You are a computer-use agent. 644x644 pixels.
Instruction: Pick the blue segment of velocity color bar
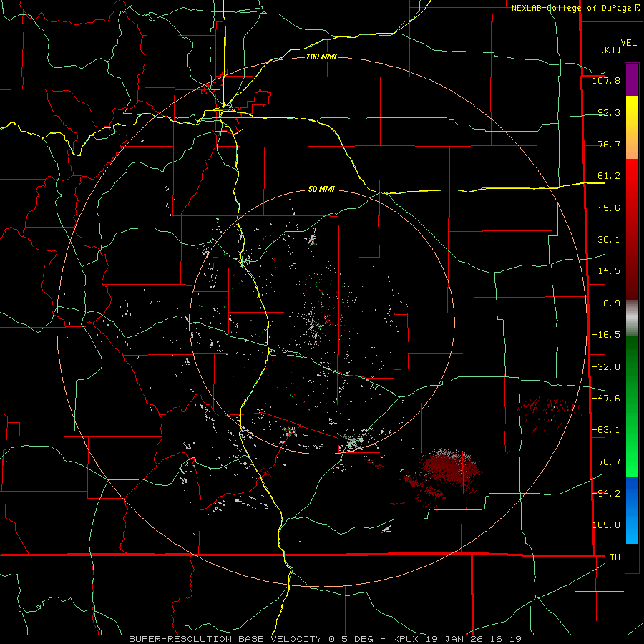(x=632, y=510)
